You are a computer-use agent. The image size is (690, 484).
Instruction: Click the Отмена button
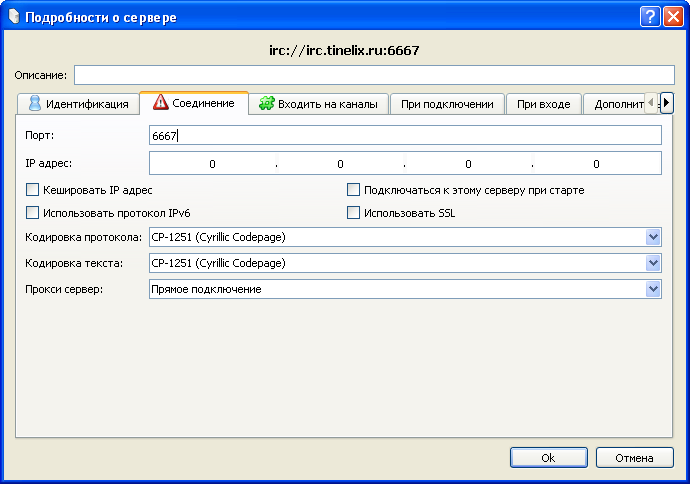click(634, 457)
